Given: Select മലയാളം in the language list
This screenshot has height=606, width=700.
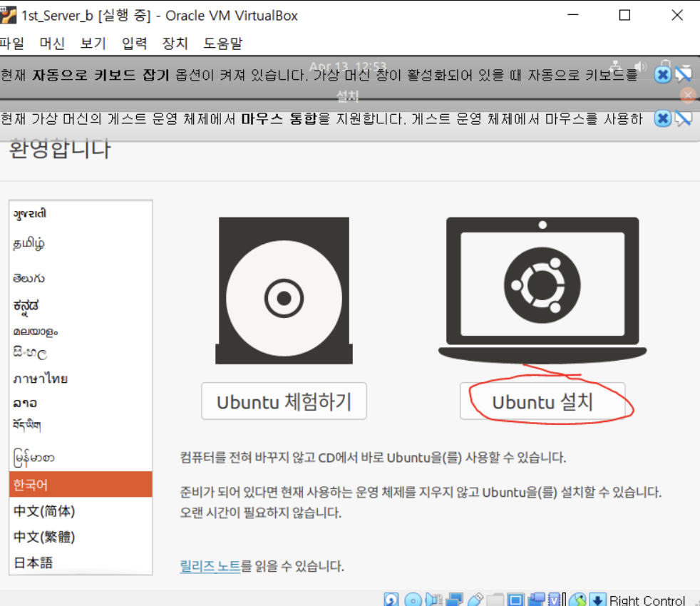Looking at the screenshot, I should point(81,332).
